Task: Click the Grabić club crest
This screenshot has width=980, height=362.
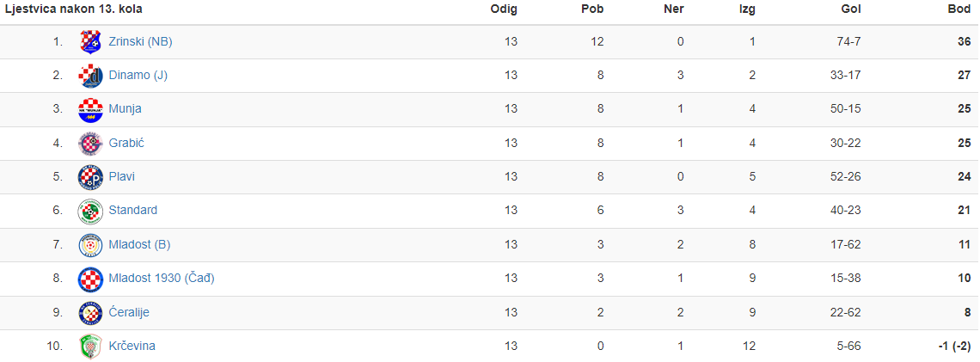Action: [x=90, y=144]
